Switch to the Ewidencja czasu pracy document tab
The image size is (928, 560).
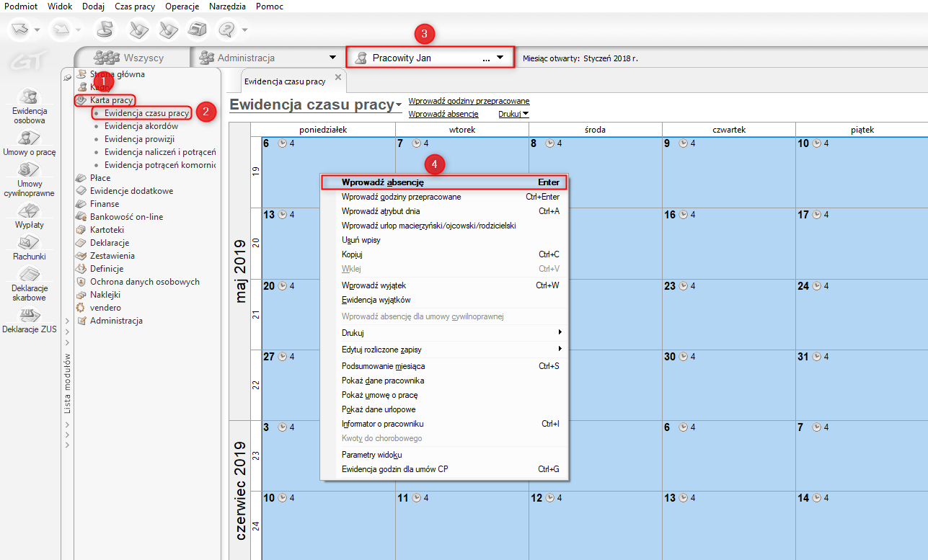(x=285, y=81)
